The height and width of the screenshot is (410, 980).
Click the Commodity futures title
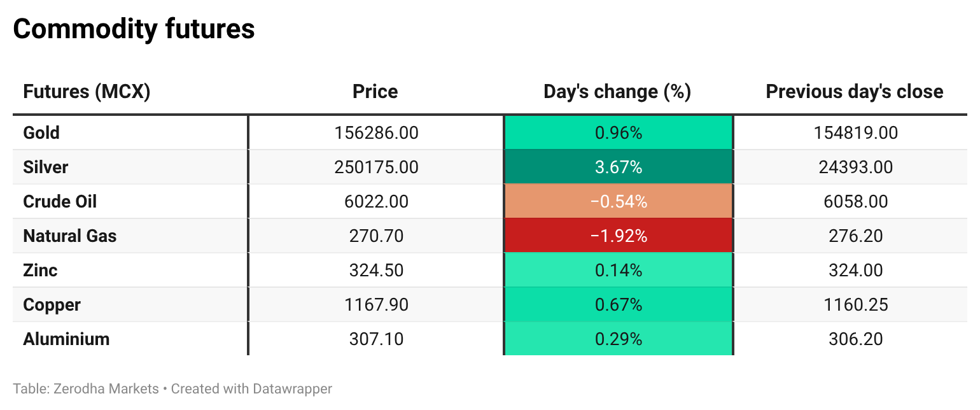(x=134, y=29)
